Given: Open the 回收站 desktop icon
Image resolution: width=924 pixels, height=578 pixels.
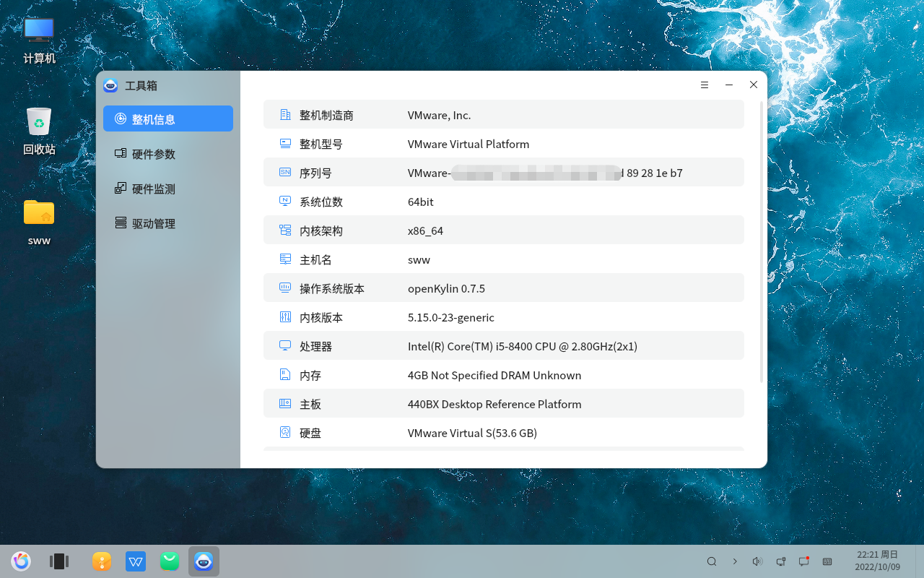Looking at the screenshot, I should pyautogui.click(x=39, y=131).
